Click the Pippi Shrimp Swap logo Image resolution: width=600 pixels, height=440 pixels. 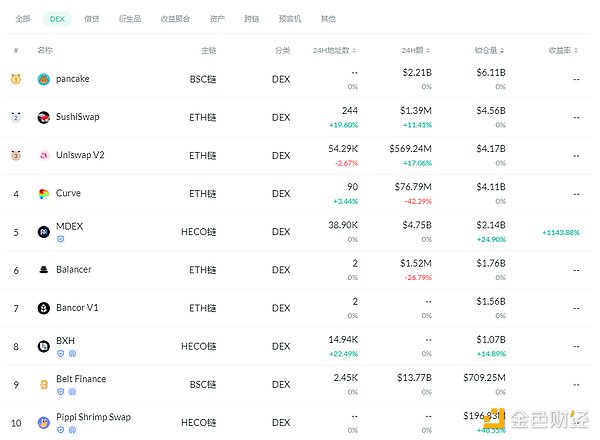point(44,422)
